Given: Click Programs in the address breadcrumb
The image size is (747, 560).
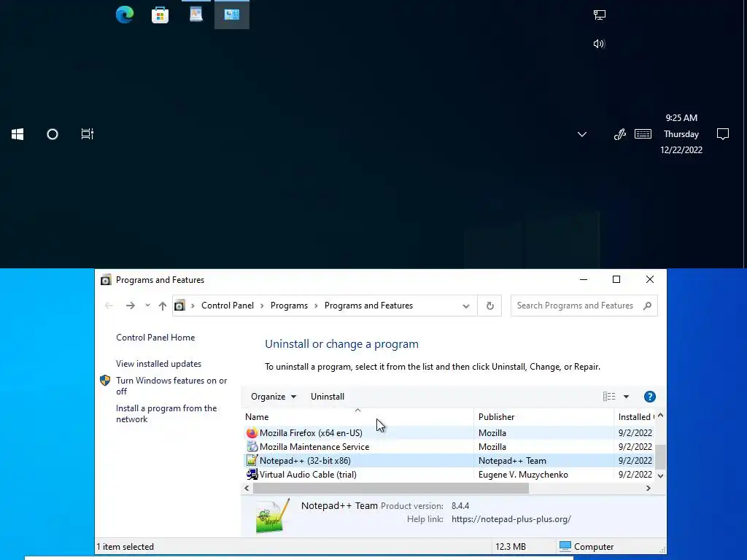Looking at the screenshot, I should pos(289,306).
